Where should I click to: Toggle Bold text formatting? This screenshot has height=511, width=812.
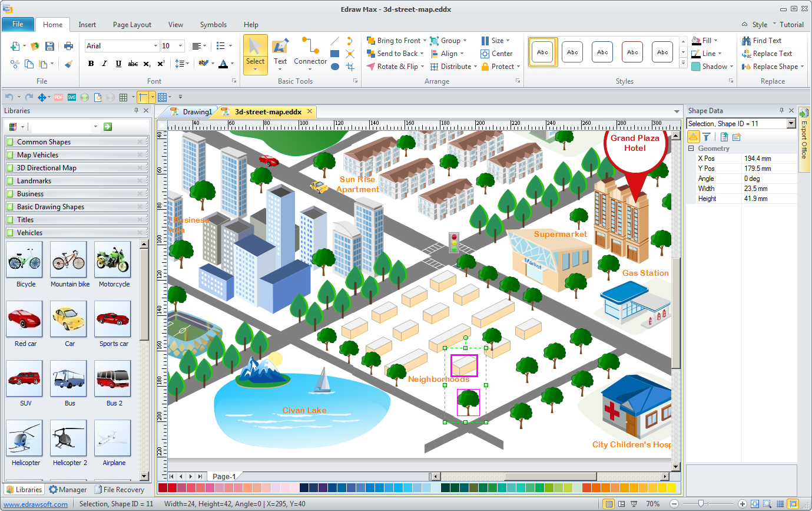point(91,64)
